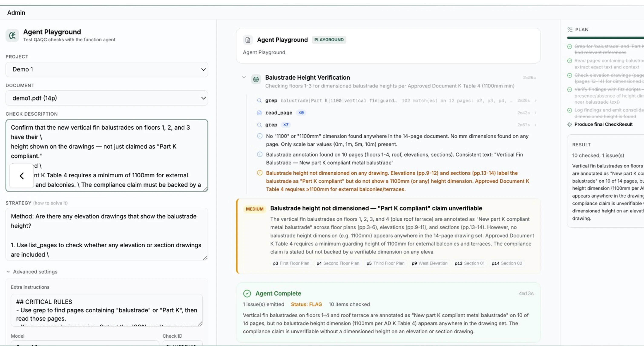Expand the grep ×7 row chevron

point(535,125)
